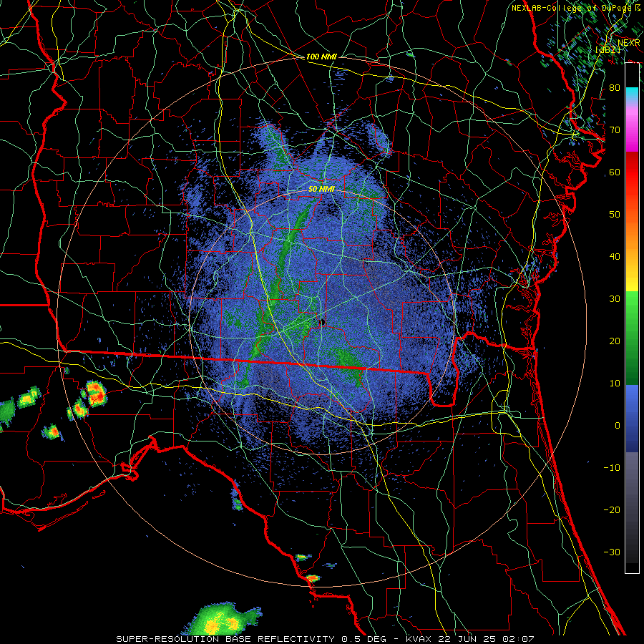
Task: Click the gray segment of the reflectivity color bar
Action: coord(632,507)
